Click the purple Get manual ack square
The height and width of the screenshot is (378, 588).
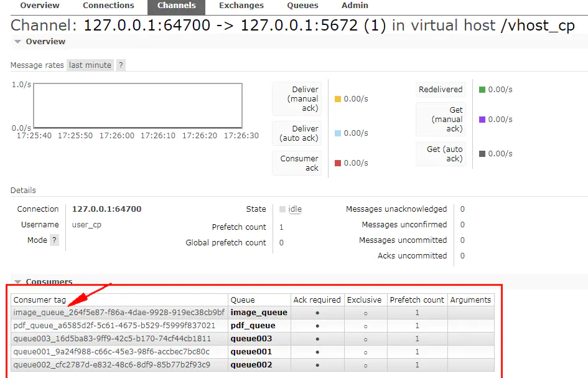[482, 120]
